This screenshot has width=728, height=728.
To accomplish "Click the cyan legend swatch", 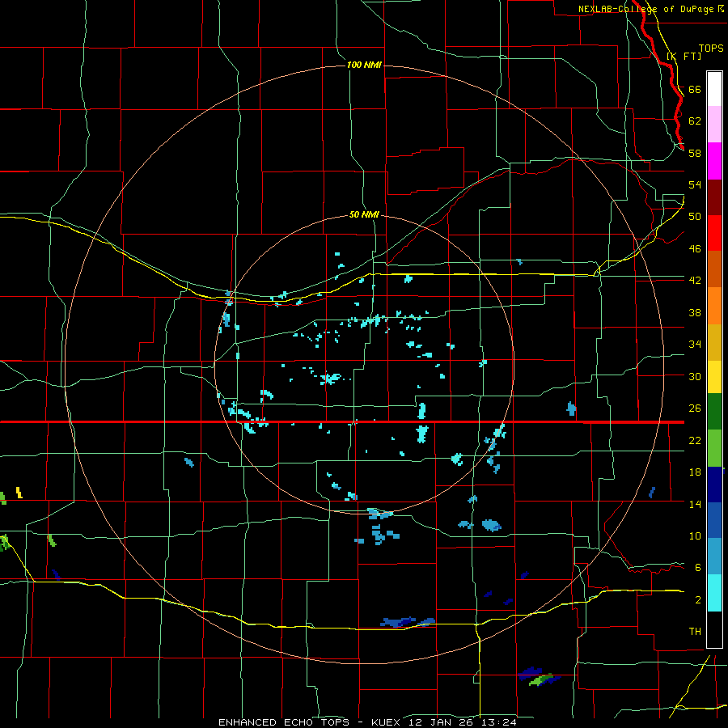I will pyautogui.click(x=714, y=593).
